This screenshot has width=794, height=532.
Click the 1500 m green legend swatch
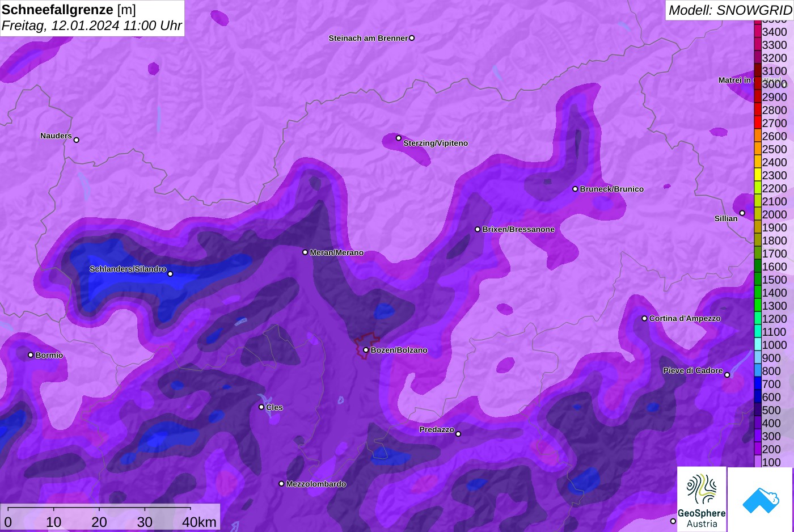point(758,279)
